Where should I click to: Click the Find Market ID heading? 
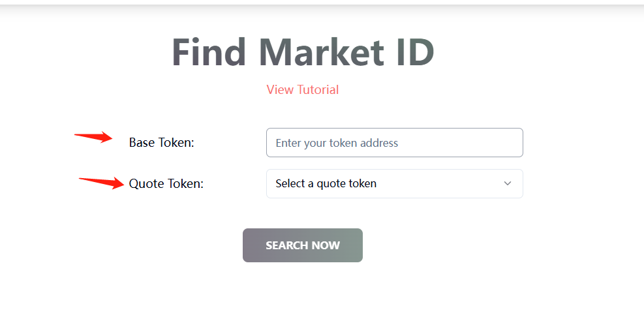pos(303,53)
